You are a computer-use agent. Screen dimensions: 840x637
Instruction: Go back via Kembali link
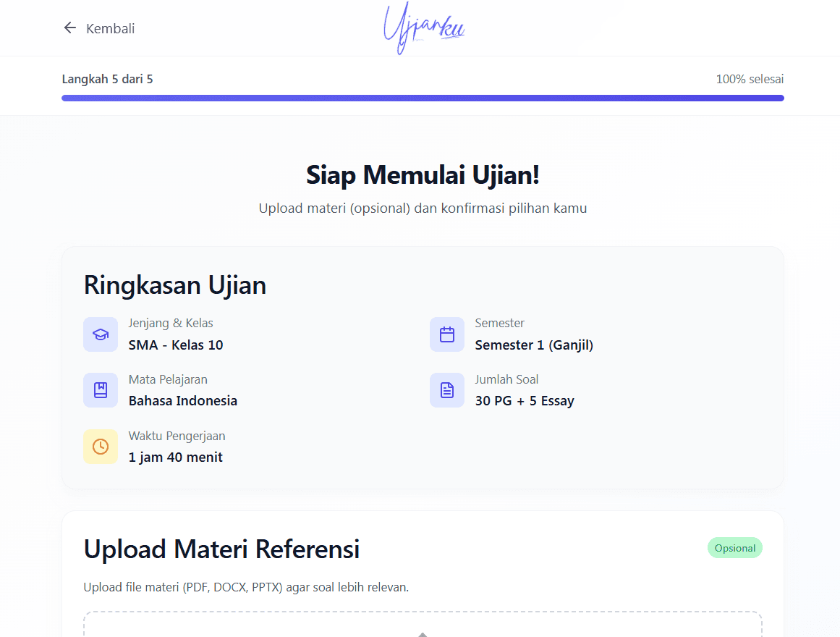pyautogui.click(x=99, y=28)
